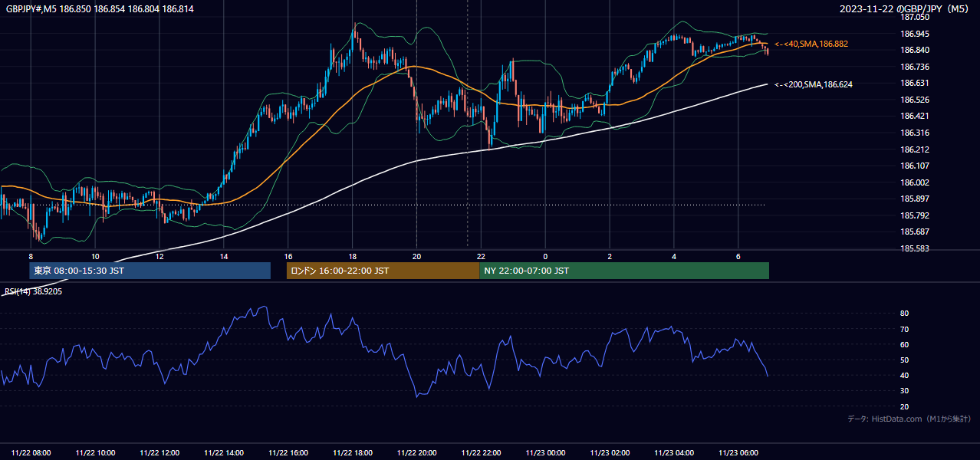The width and height of the screenshot is (980, 460).
Task: Click the NY 22:00-07:00 JST session bar
Action: [x=624, y=271]
